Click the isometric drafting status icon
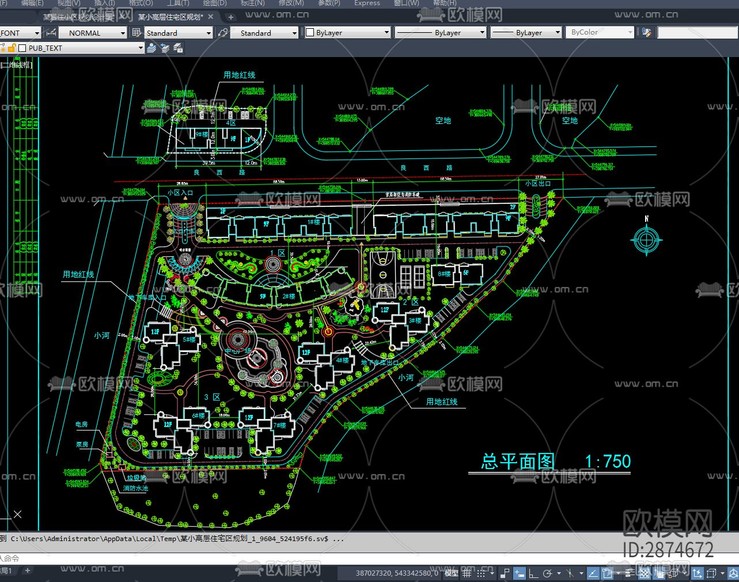 (x=570, y=573)
